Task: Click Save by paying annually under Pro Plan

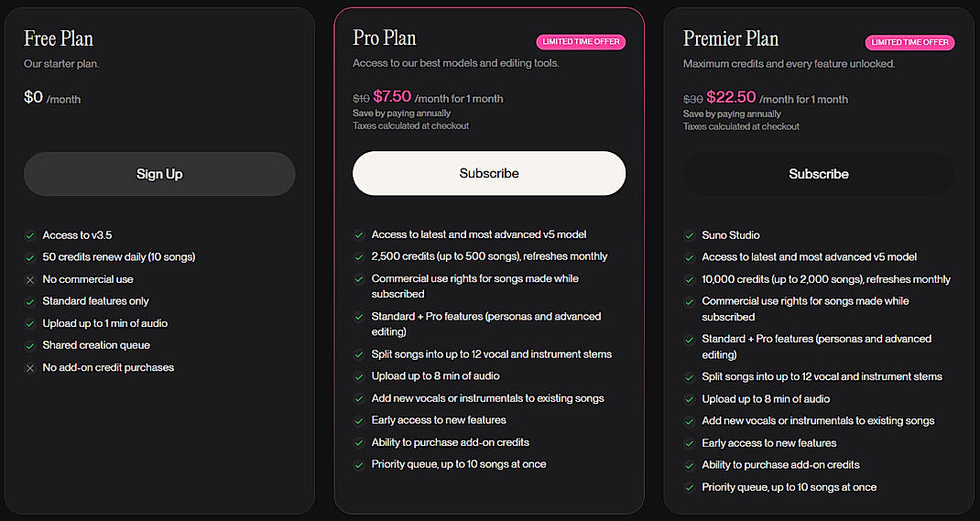Action: coord(401,114)
